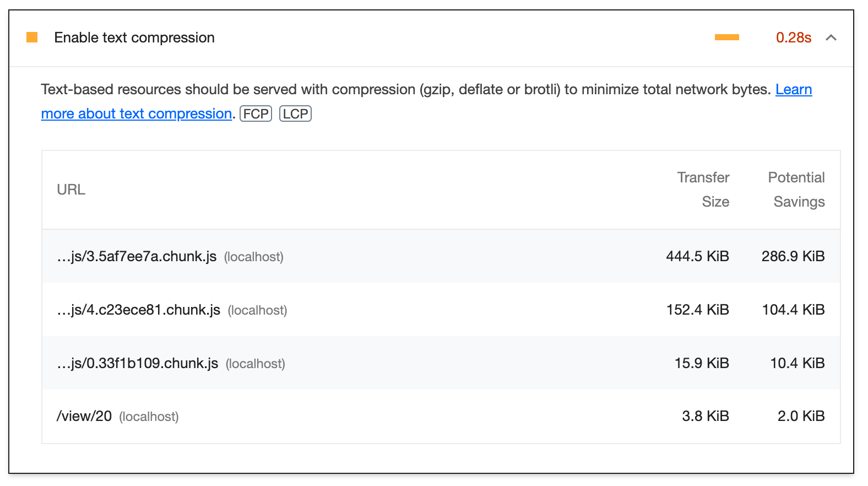Click the Potential Savings column header

tap(796, 190)
